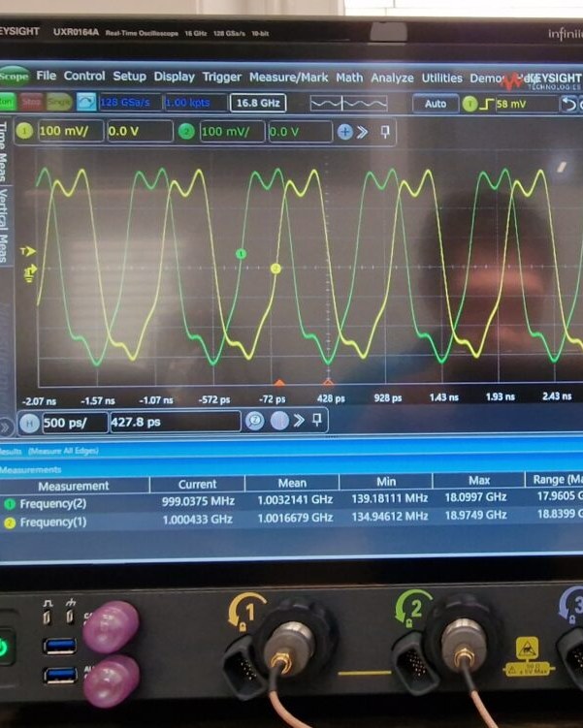Expand left side panel chevron arrow
Viewport: 583px width, 728px height.
click(5, 427)
